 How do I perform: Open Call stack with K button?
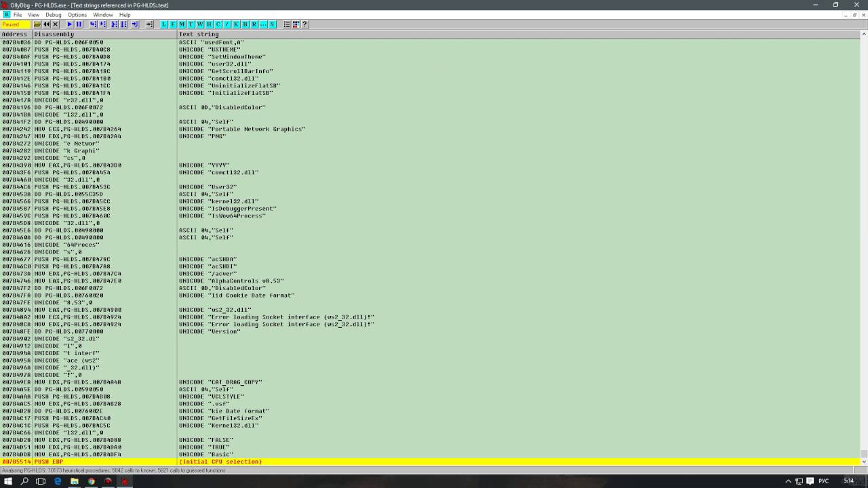[236, 24]
